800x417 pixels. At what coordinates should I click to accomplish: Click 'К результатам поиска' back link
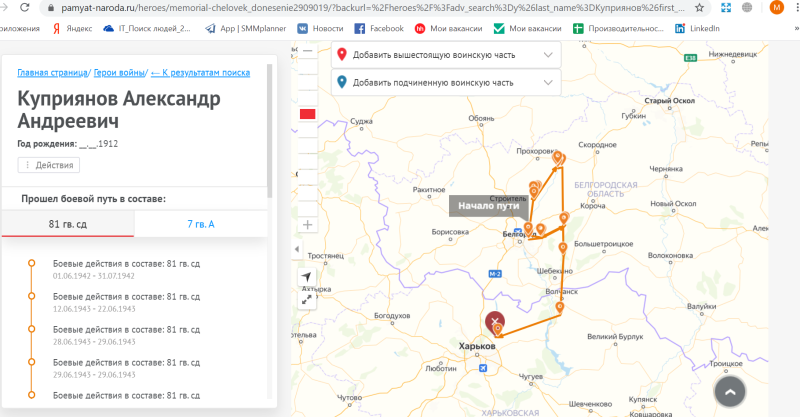(x=200, y=73)
